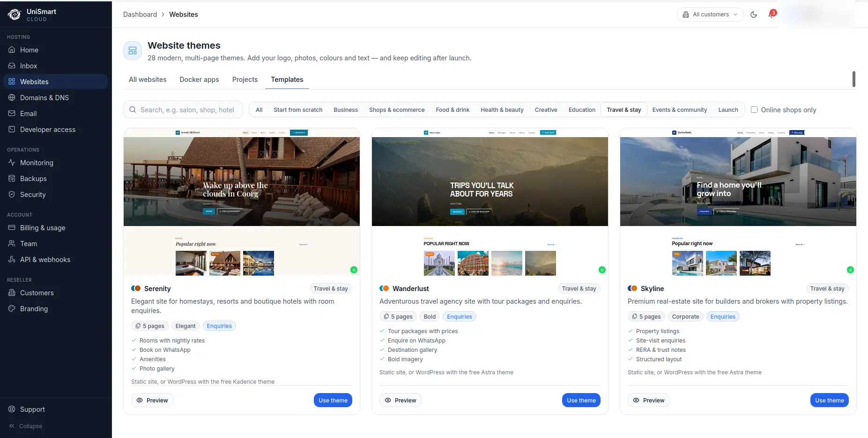The height and width of the screenshot is (438, 868).
Task: Open notifications bell with red badge
Action: 772,14
